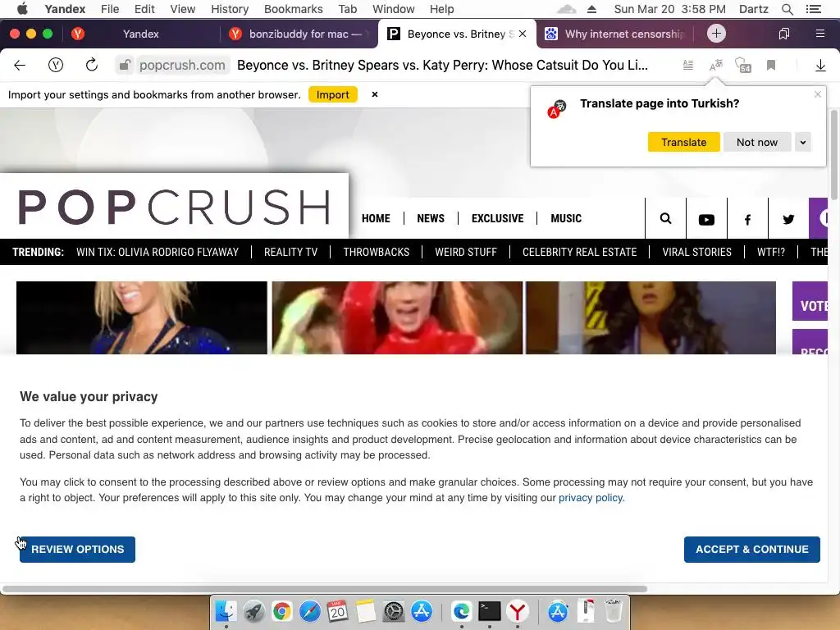Open the Bookmarks menu

(x=294, y=9)
